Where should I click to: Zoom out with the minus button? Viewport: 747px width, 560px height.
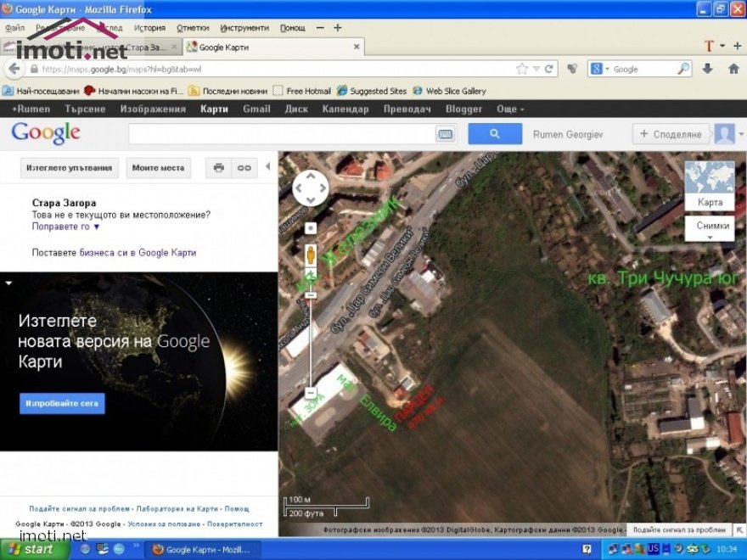coord(311,394)
